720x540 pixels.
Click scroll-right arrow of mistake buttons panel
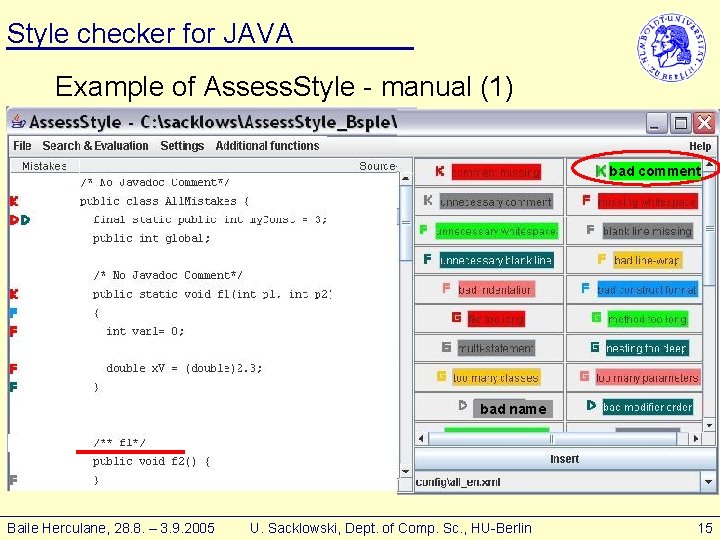(x=696, y=439)
